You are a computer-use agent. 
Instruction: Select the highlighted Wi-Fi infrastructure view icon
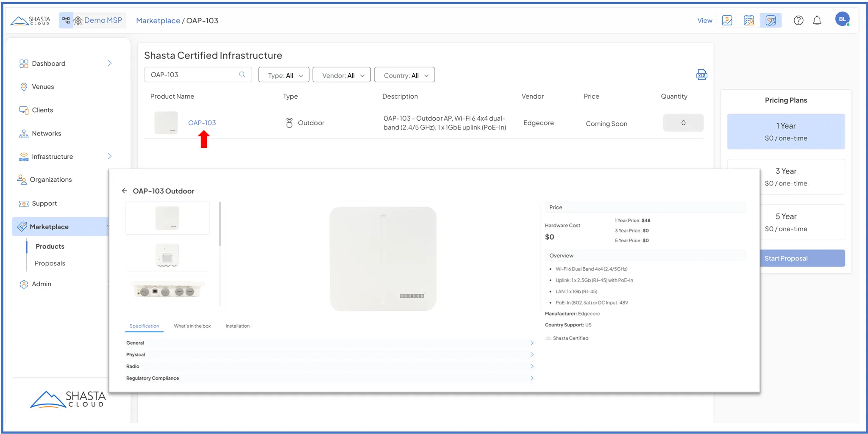tap(771, 20)
